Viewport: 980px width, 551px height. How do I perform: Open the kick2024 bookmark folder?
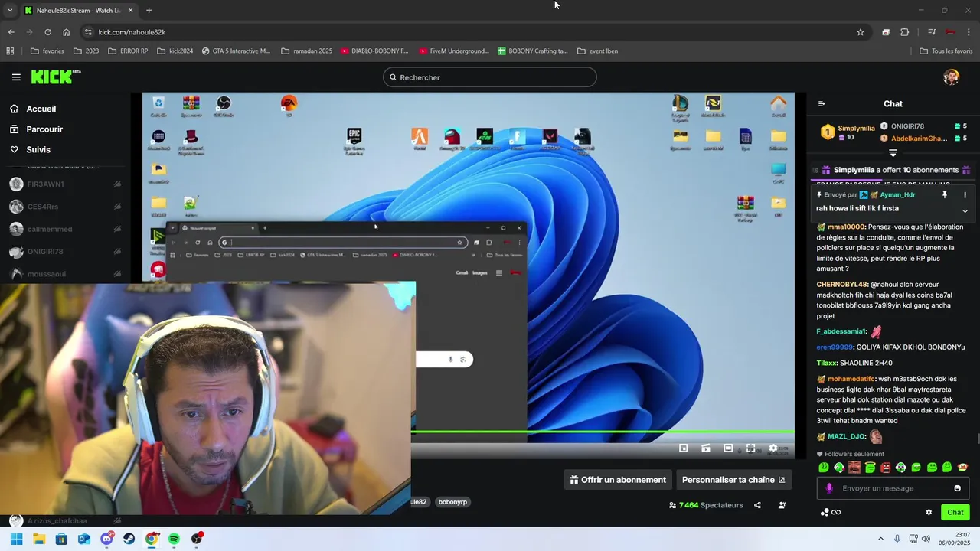point(175,51)
